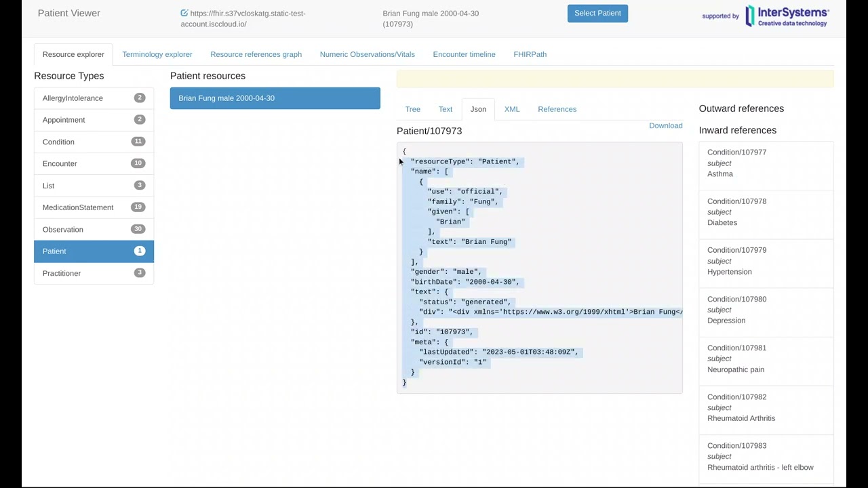Click the "versionId": "1" JSON line

(452, 362)
